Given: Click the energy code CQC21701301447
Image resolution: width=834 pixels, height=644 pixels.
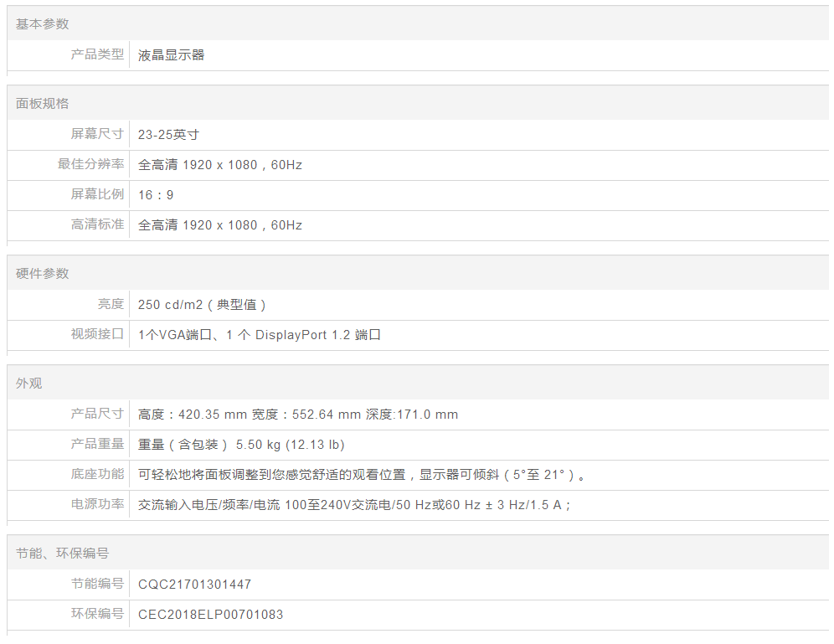Looking at the screenshot, I should pos(194,585).
